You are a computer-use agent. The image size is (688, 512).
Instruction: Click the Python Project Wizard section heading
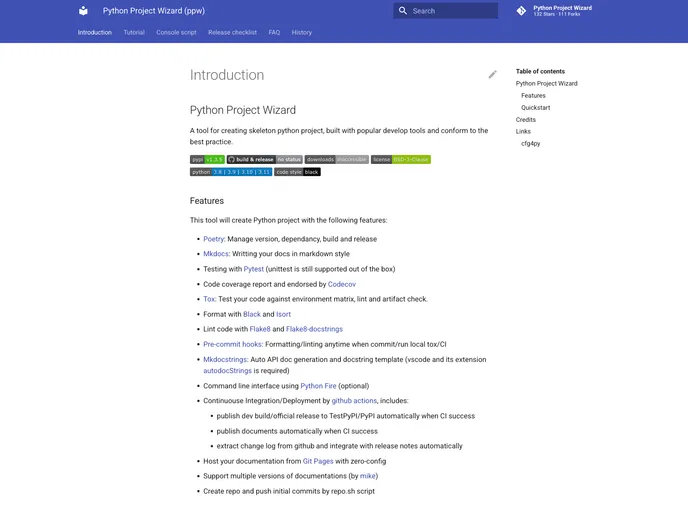[x=243, y=110]
